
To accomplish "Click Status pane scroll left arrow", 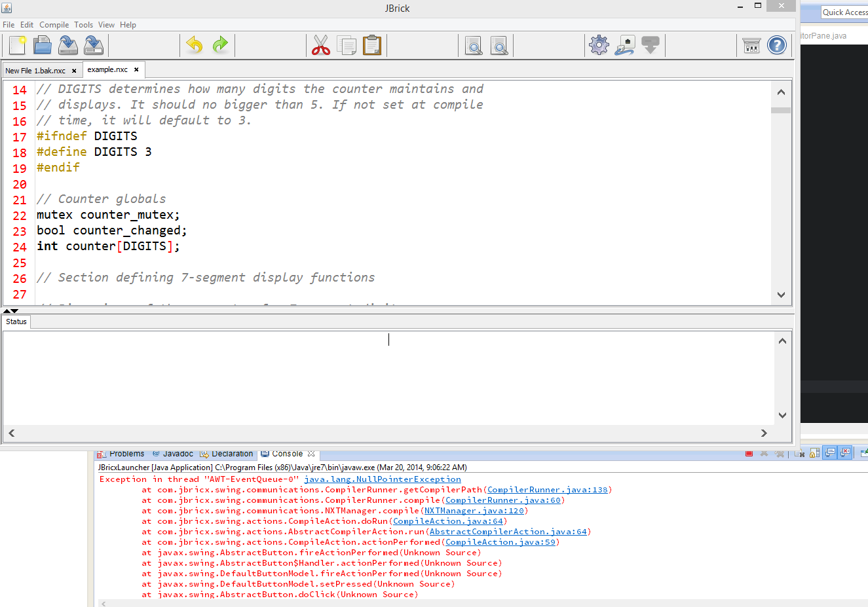I will pos(11,433).
